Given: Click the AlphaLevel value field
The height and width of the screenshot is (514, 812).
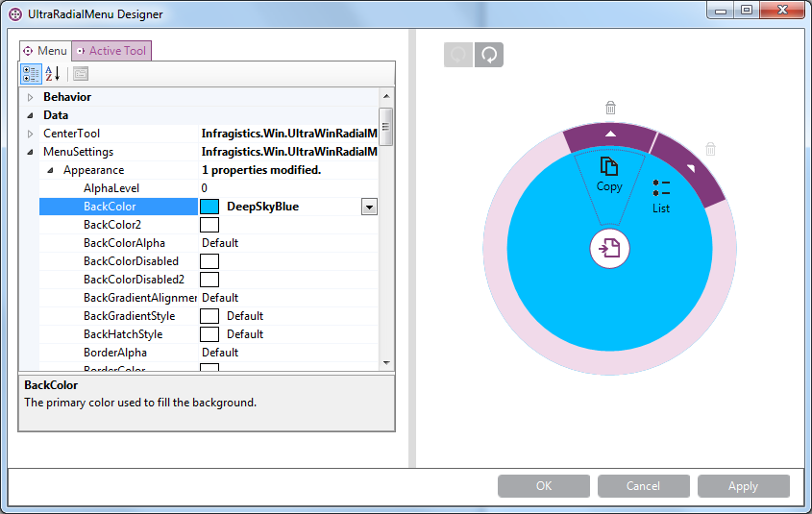Looking at the screenshot, I should pos(288,188).
